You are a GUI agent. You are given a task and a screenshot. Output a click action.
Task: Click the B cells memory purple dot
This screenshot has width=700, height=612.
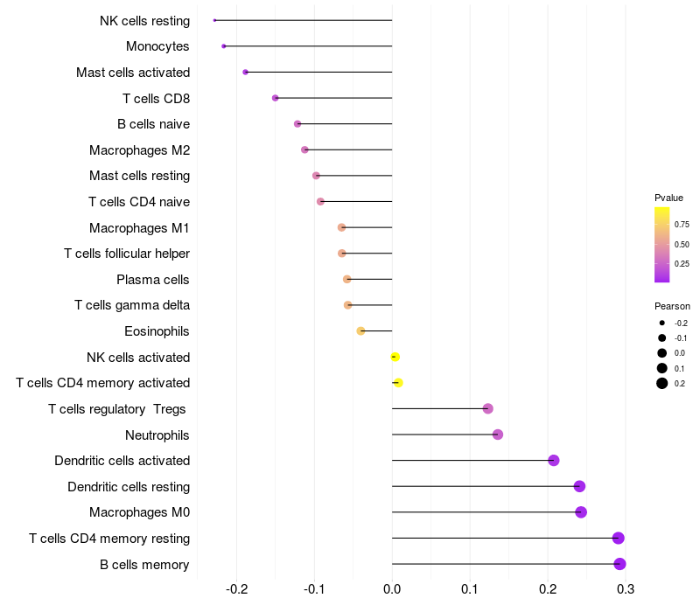(619, 564)
